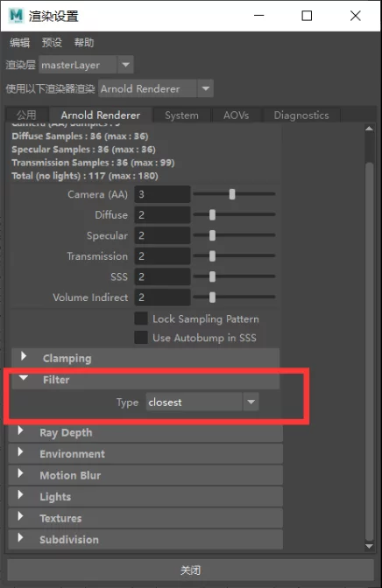The image size is (382, 588).
Task: Open the Diagnostics tab
Action: point(301,115)
